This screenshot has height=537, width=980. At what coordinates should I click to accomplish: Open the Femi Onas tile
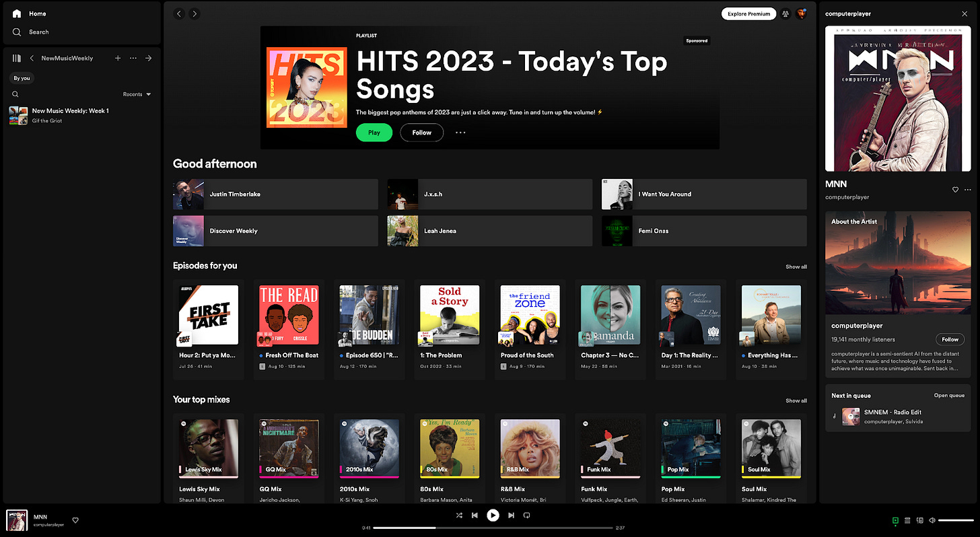704,231
